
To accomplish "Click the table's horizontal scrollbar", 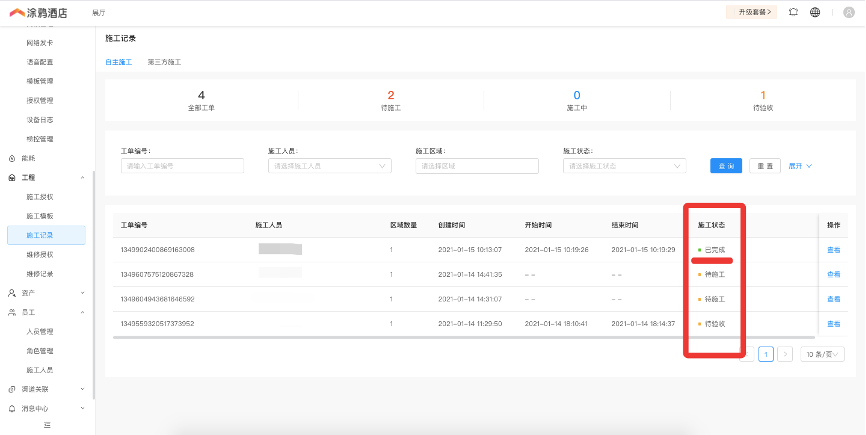I will (x=464, y=337).
